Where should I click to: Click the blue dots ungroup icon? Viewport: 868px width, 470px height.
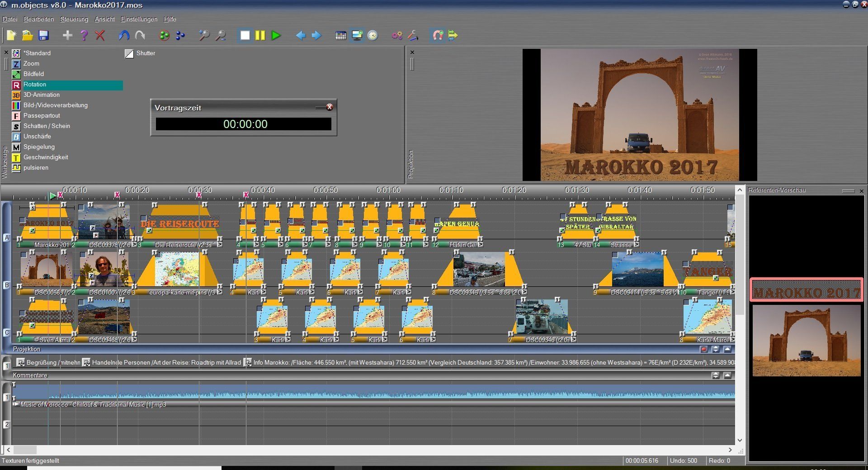pyautogui.click(x=180, y=35)
